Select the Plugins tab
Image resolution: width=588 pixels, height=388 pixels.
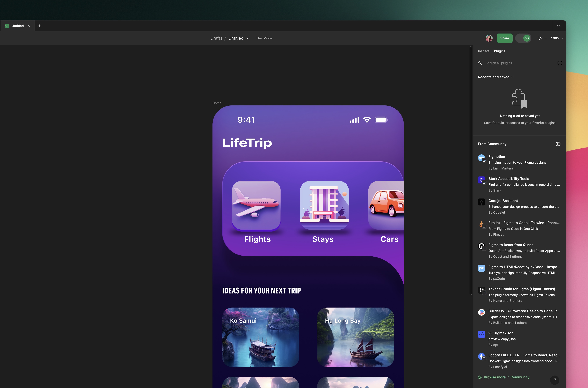(x=499, y=51)
